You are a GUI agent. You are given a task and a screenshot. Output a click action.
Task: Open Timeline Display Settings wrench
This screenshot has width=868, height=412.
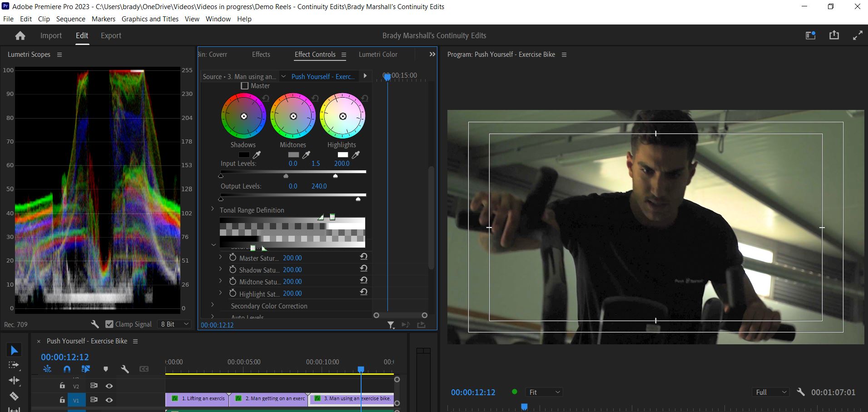pos(125,369)
